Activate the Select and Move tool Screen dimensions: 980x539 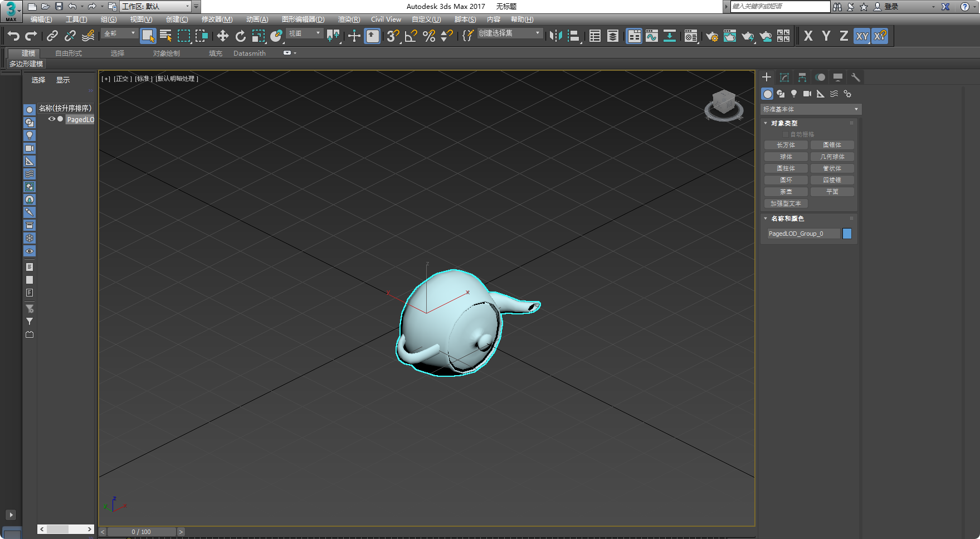coord(223,36)
